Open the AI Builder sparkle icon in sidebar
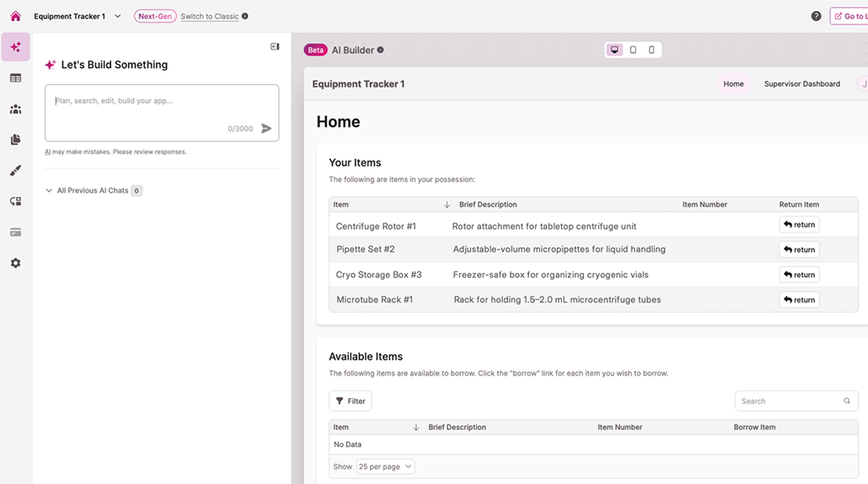Image resolution: width=868 pixels, height=484 pixels. click(15, 47)
